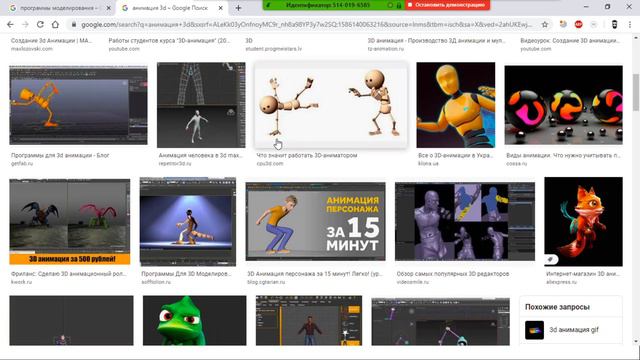
Task: Click the page vertical scrollbar thumb
Action: [x=636, y=92]
